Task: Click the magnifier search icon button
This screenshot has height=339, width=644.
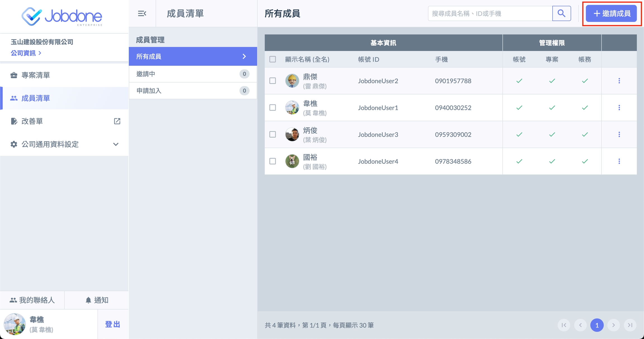Action: click(x=561, y=13)
